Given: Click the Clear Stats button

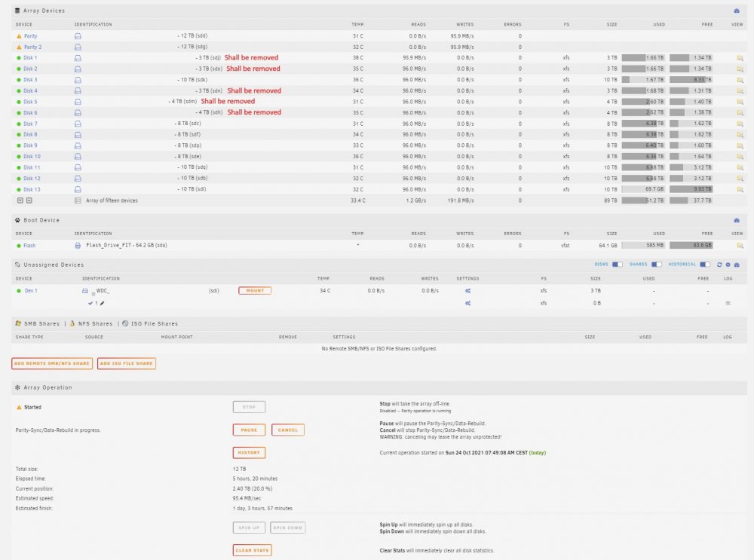Looking at the screenshot, I should tap(252, 550).
